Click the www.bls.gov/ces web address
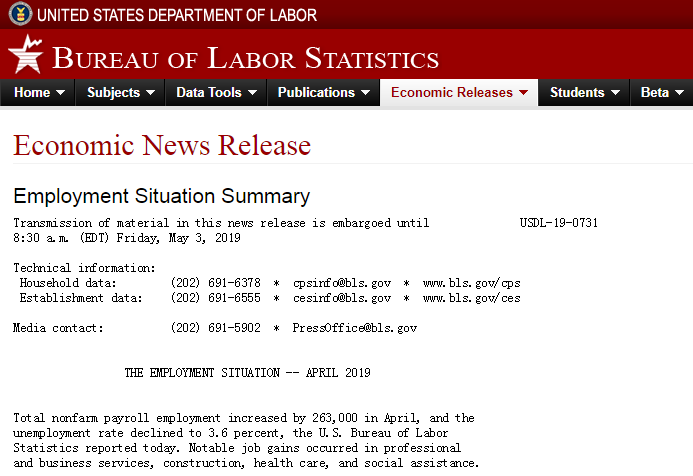Viewport: 693px width, 476px height. coord(472,298)
